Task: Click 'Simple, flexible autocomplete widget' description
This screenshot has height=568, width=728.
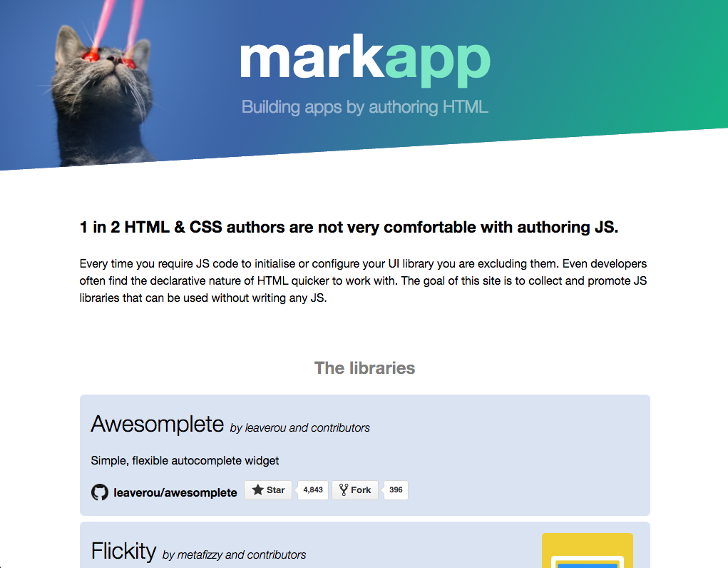Action: pyautogui.click(x=185, y=461)
